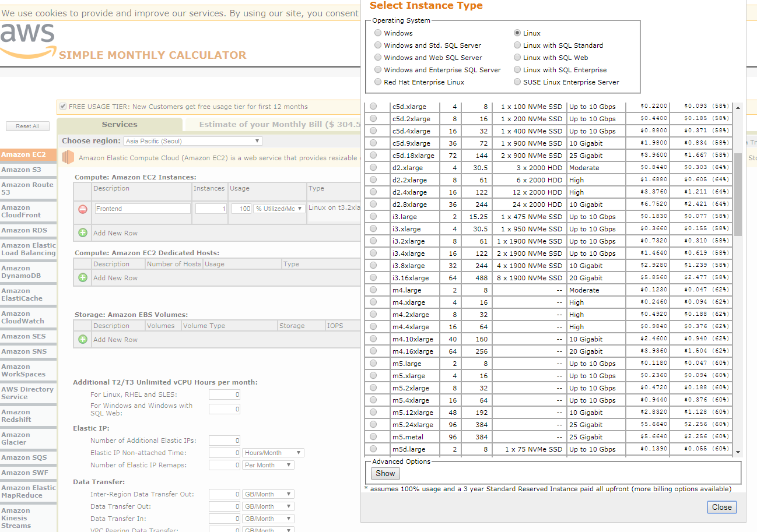Open the Choose region dropdown

tap(193, 141)
